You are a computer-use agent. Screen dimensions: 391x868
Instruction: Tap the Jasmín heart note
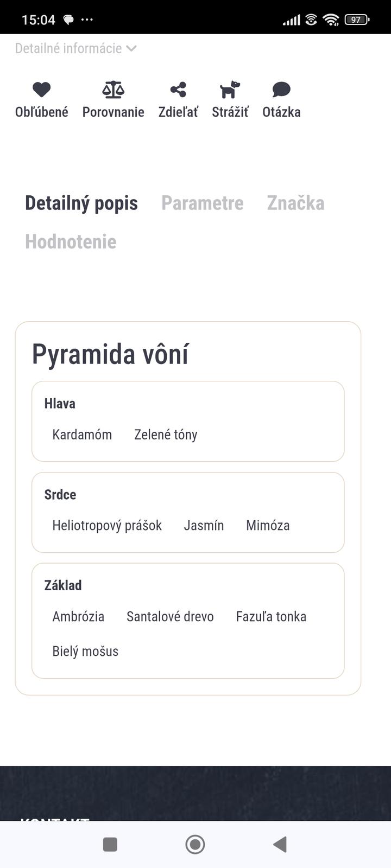pos(204,526)
